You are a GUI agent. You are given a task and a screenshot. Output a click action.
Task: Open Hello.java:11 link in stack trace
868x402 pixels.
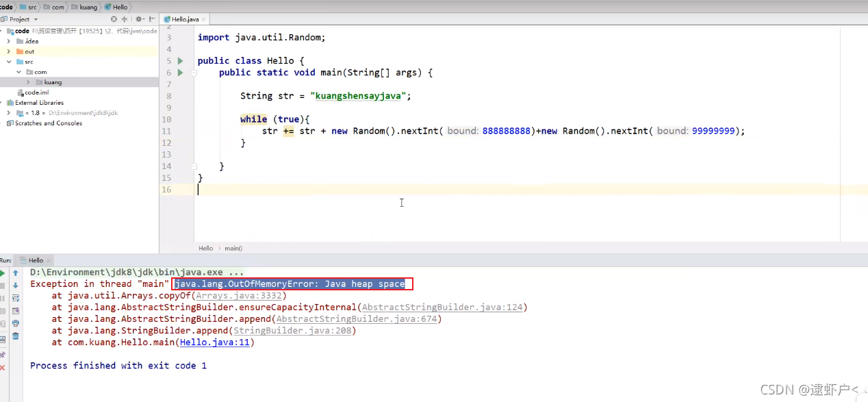(214, 342)
